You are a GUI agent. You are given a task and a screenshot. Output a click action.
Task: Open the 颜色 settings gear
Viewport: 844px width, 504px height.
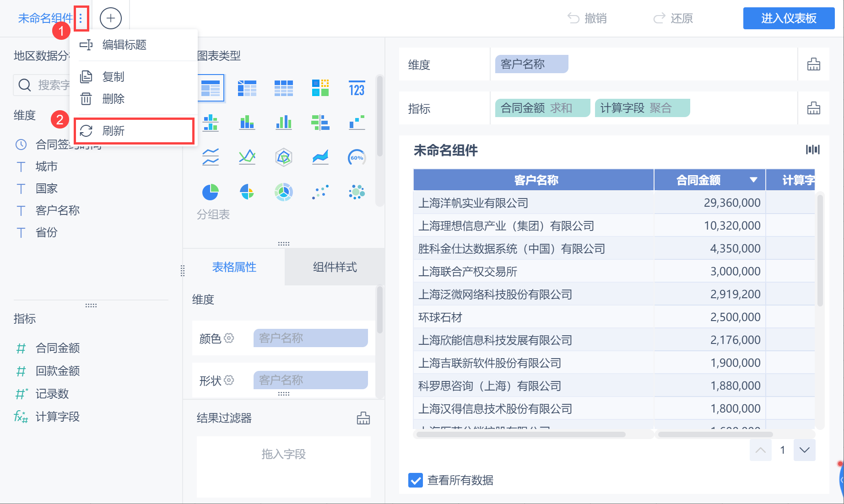click(x=229, y=338)
